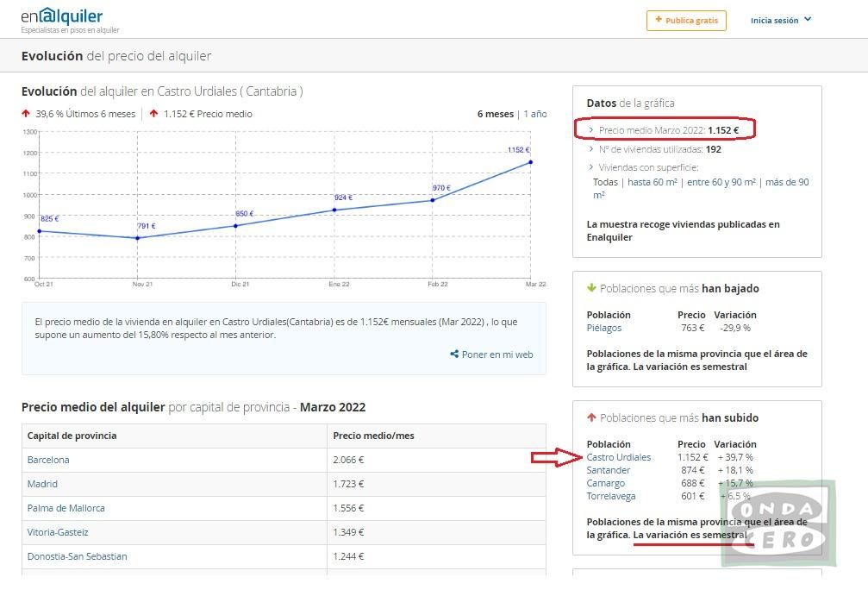Image resolution: width=868 pixels, height=596 pixels.
Task: Switch the chart to 1 año
Action: [535, 114]
